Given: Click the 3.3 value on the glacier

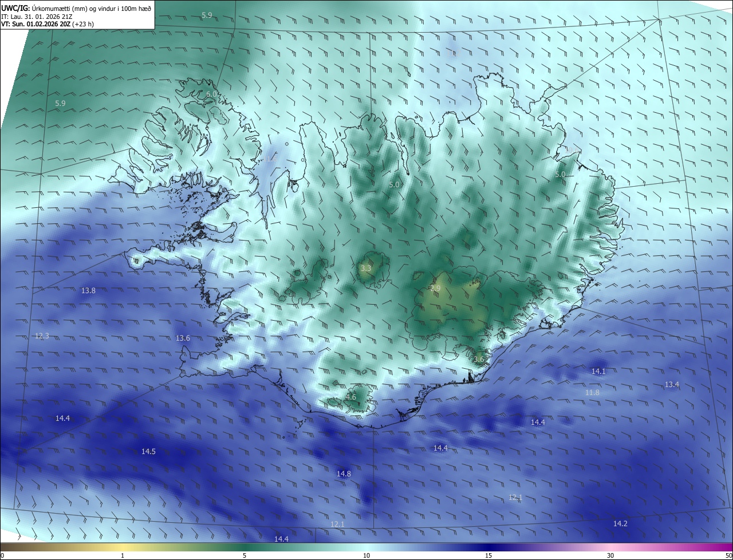Looking at the screenshot, I should pos(366,268).
